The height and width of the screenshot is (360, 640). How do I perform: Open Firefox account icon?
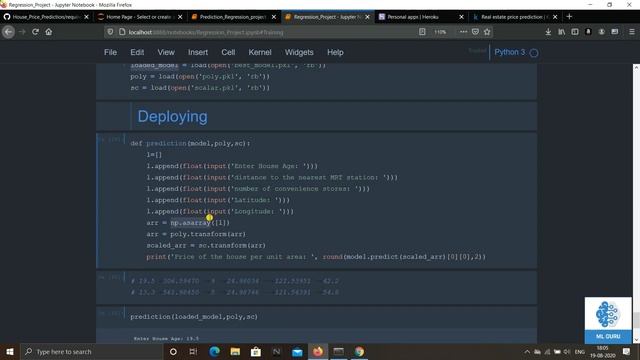[x=602, y=32]
